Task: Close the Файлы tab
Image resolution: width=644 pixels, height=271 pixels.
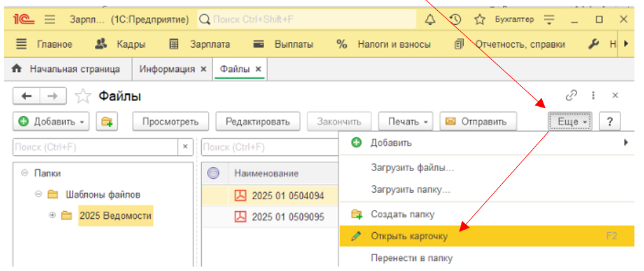Action: (x=258, y=69)
